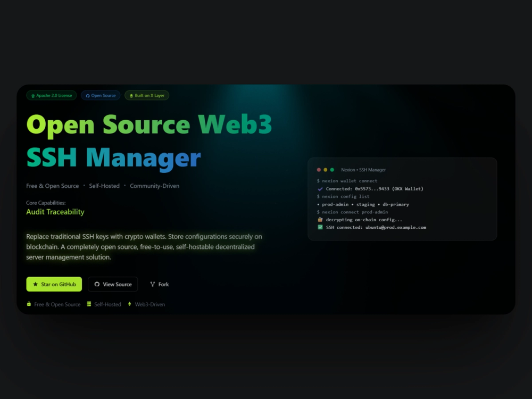Click the Fork link

tap(160, 284)
